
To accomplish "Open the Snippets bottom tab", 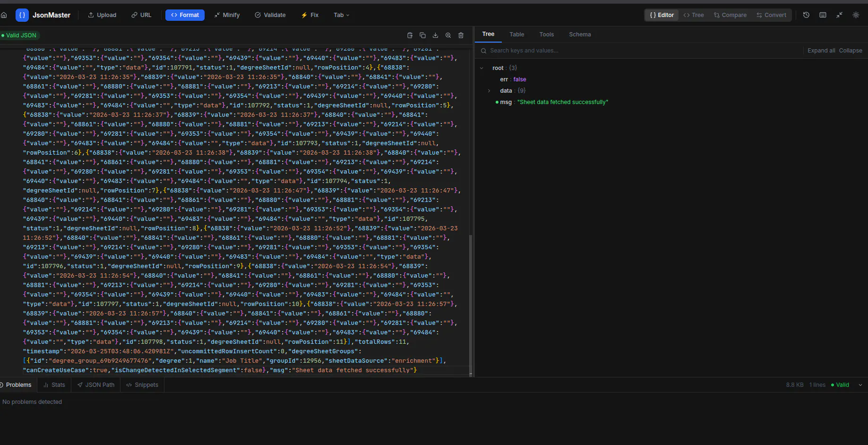I will (x=142, y=385).
